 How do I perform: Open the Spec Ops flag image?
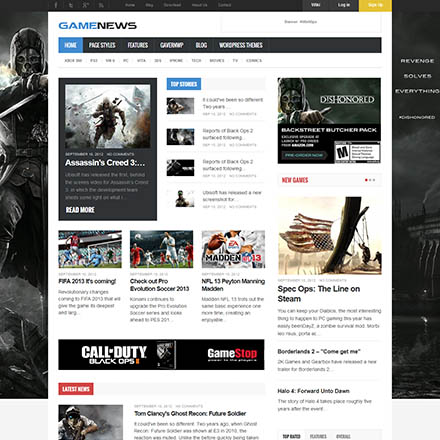(330, 235)
